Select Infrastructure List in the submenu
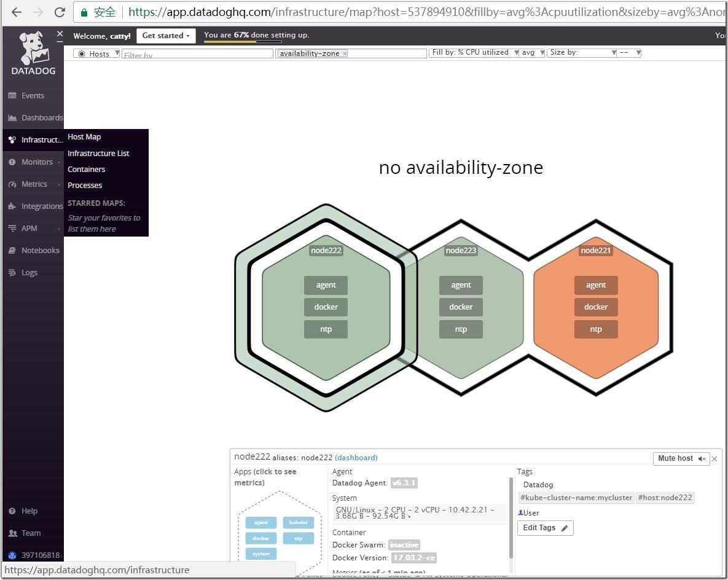This screenshot has width=728, height=580. [x=98, y=153]
